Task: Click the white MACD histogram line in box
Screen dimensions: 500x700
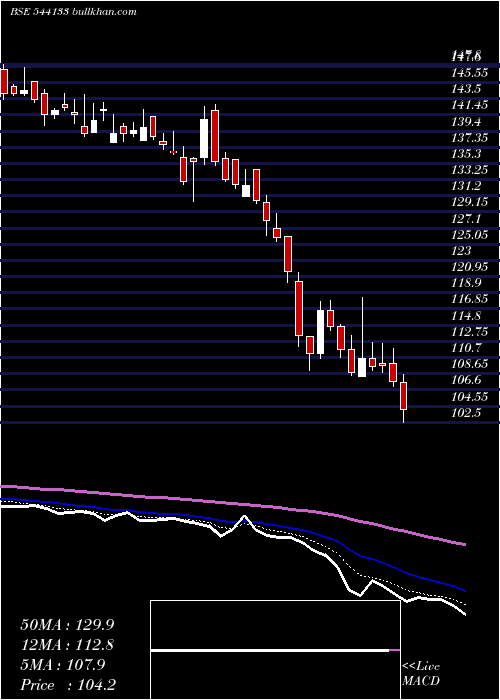Action: tap(270, 650)
